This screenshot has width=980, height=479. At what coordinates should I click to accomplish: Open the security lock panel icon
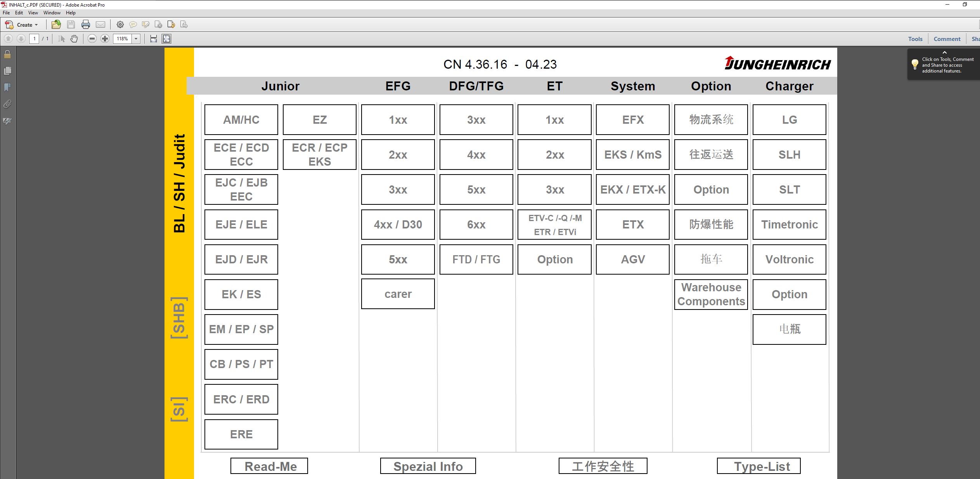coord(7,54)
